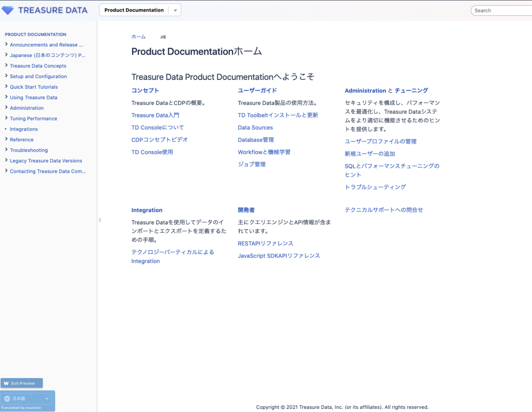Click the Exit Preview button
The height and width of the screenshot is (412, 532).
22,383
